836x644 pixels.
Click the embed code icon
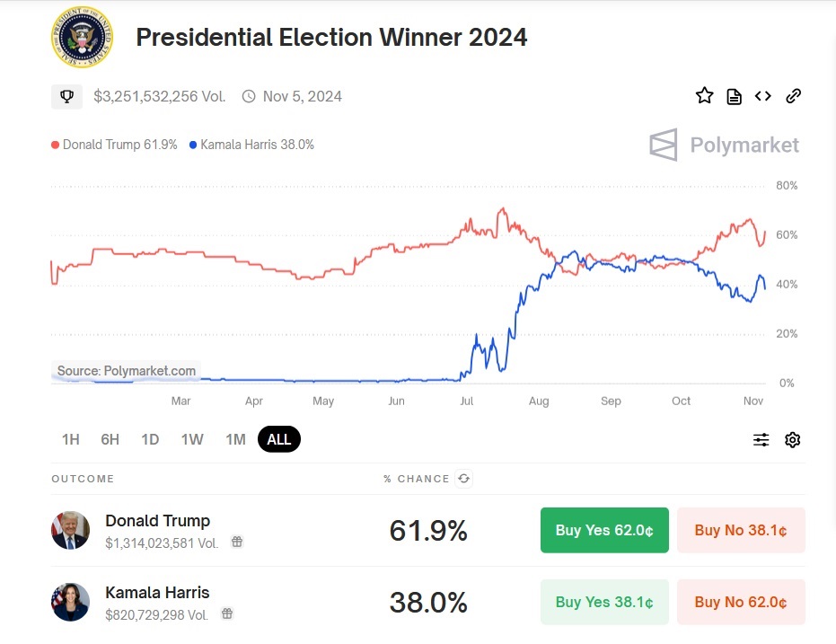click(762, 96)
